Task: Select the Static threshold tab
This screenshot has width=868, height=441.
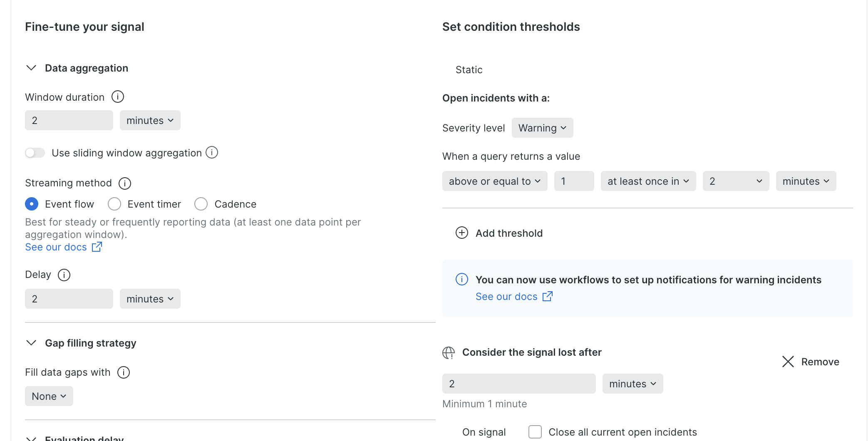Action: pyautogui.click(x=469, y=69)
